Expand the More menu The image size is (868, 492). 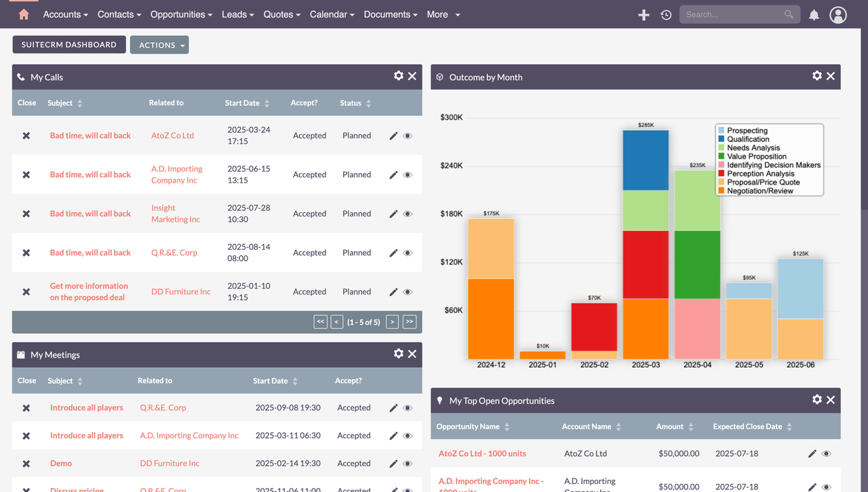[443, 14]
